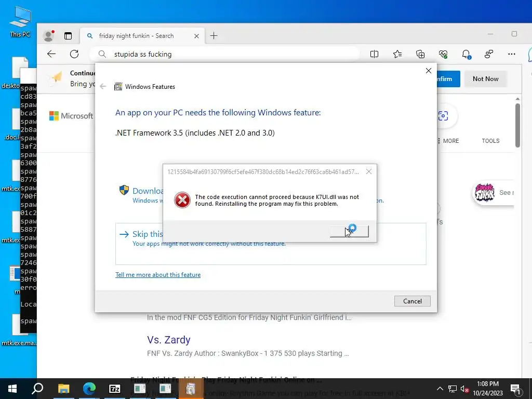Screen dimensions: 532x399
Task: Open the Vs. Zardy search result
Action: click(x=169, y=340)
